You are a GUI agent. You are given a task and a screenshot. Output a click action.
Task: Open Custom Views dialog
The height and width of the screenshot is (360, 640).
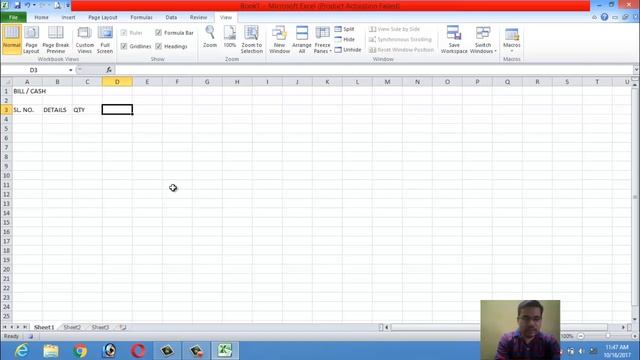click(84, 39)
